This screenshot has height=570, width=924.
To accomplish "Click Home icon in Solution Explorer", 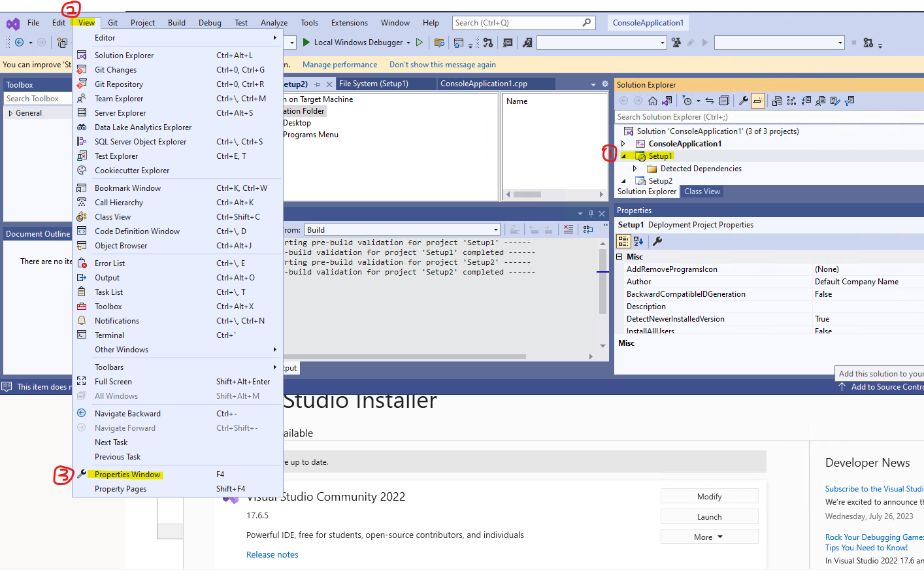I will pyautogui.click(x=653, y=101).
